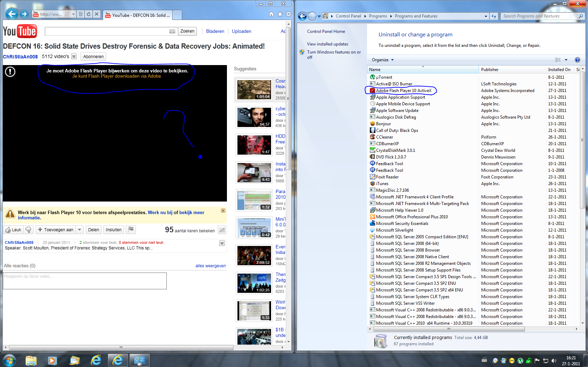Click the compatibility view icon in address bar

tap(81, 14)
